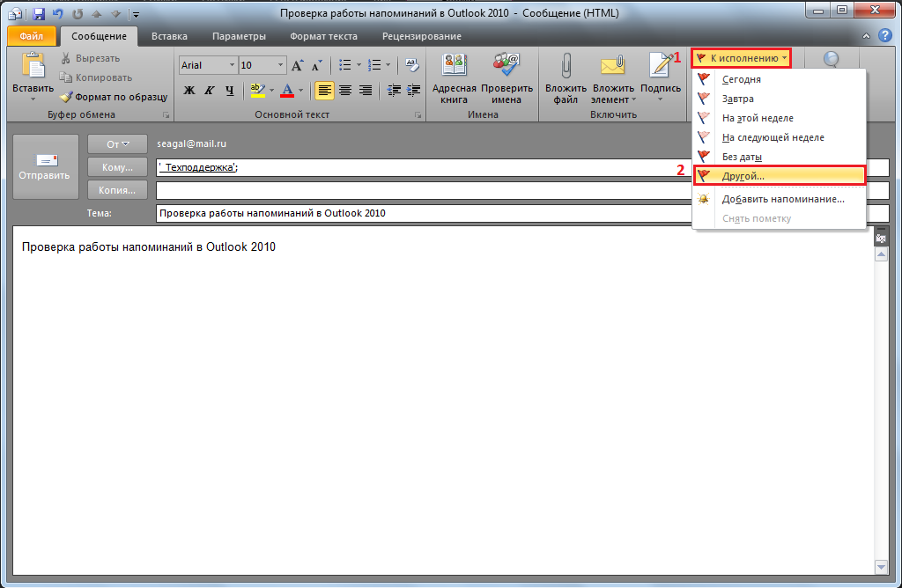Choose На этой неделе flag option
Image resolution: width=902 pixels, height=588 pixels.
pyautogui.click(x=779, y=118)
